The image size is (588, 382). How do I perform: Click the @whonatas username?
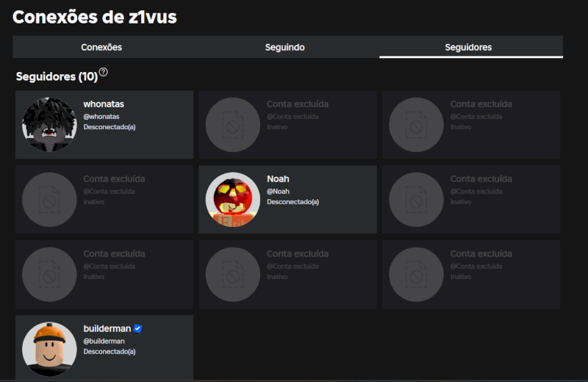pos(101,117)
